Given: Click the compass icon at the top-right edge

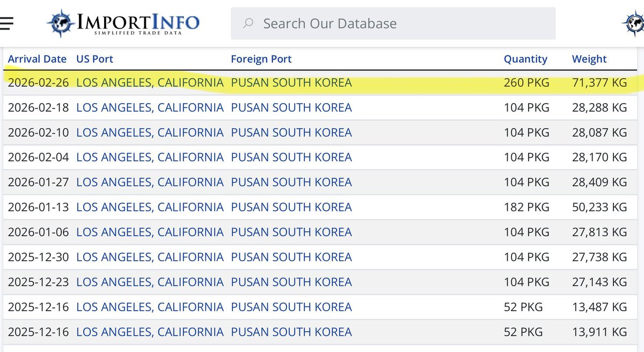Looking at the screenshot, I should tap(633, 23).
